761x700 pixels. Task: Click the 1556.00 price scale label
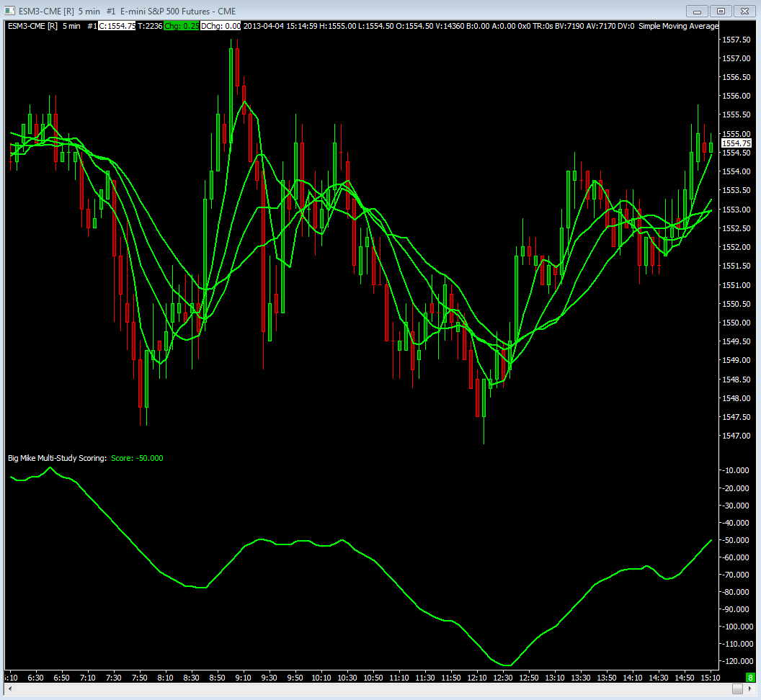pyautogui.click(x=736, y=96)
